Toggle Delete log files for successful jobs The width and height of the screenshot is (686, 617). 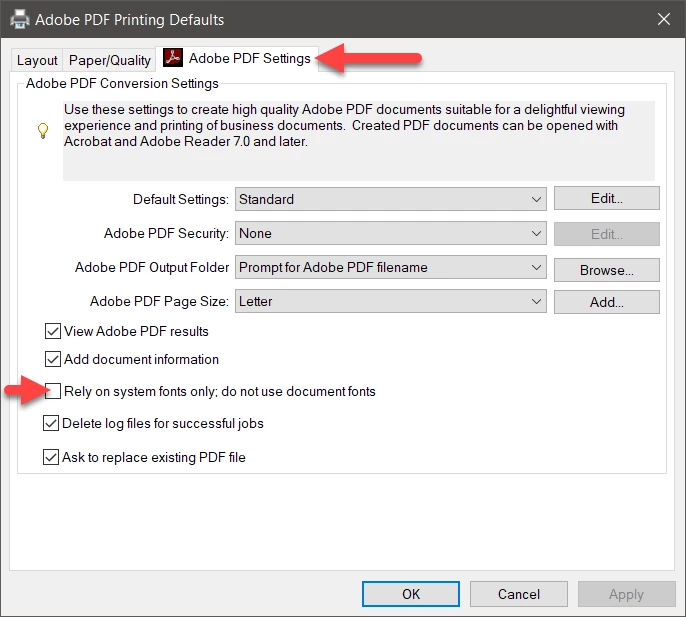click(51, 423)
